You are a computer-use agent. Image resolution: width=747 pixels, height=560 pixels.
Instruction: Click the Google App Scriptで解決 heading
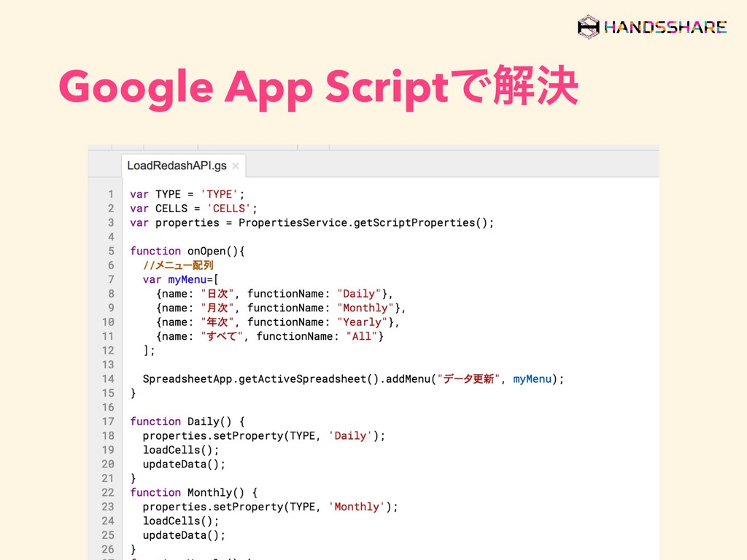(318, 87)
